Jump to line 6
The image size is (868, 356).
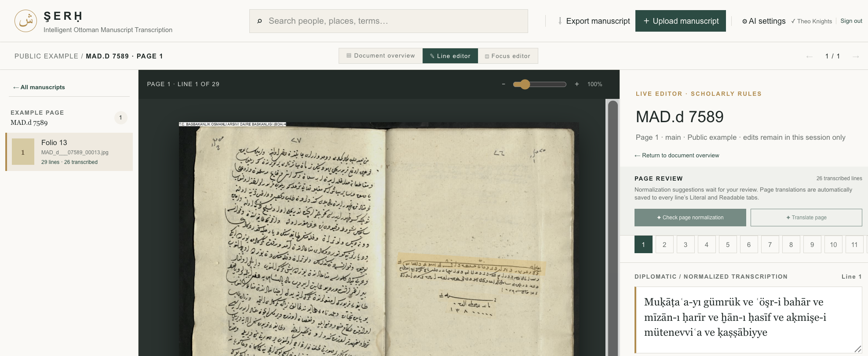[749, 244]
